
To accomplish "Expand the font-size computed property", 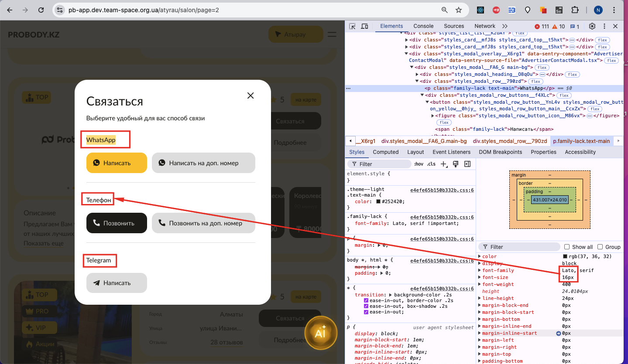I will point(480,278).
